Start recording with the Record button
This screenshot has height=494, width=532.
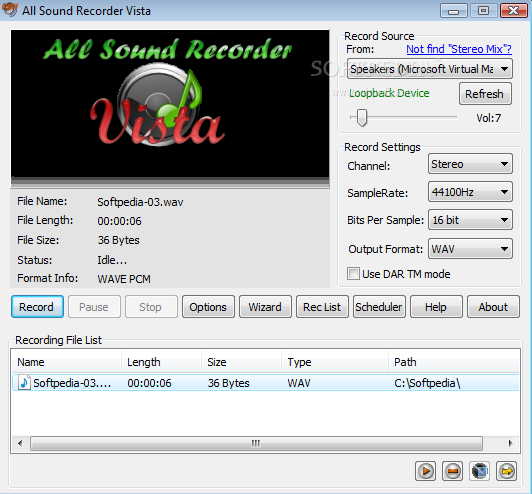point(37,307)
